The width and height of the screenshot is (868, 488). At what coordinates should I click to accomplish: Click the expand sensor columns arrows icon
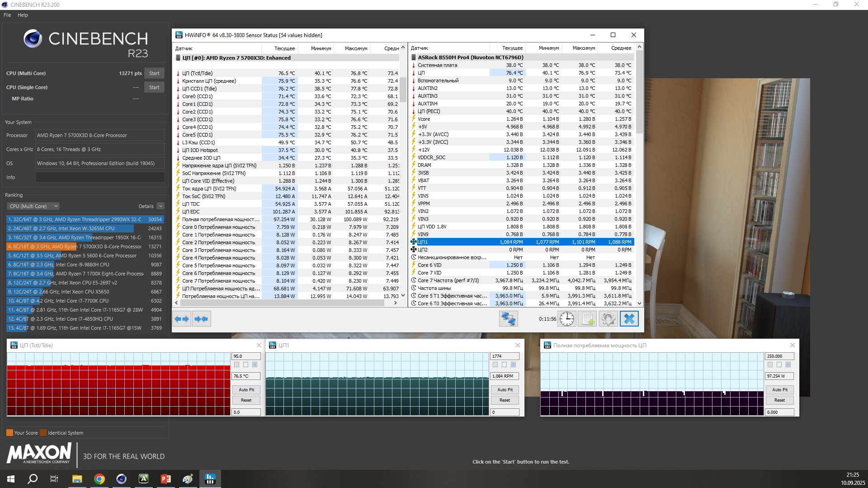click(182, 319)
